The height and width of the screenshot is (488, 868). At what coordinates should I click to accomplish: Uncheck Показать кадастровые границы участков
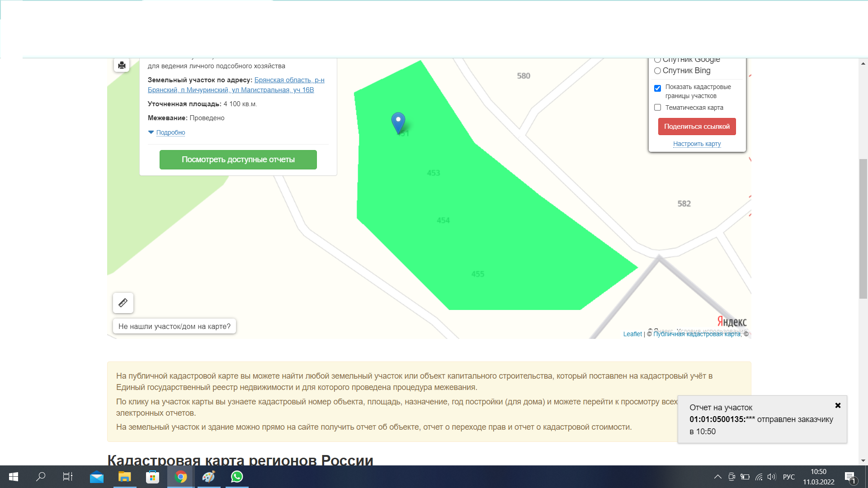click(658, 88)
